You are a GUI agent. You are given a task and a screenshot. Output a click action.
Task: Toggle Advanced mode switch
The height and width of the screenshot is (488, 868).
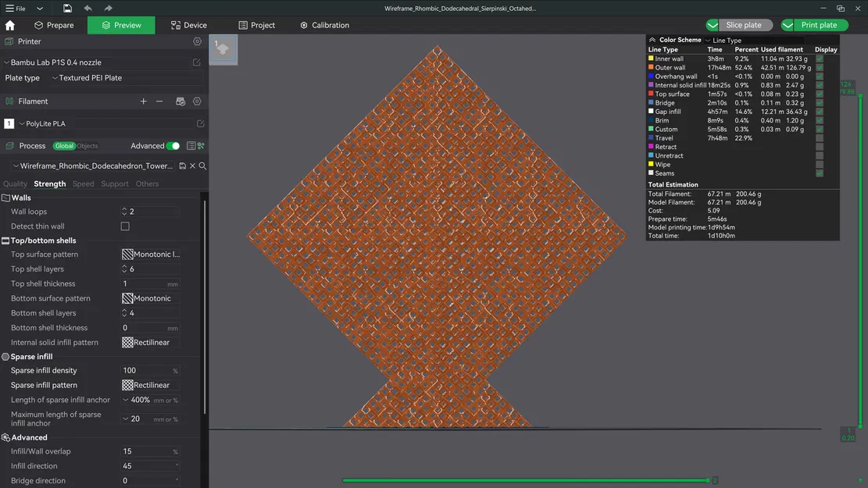point(173,146)
